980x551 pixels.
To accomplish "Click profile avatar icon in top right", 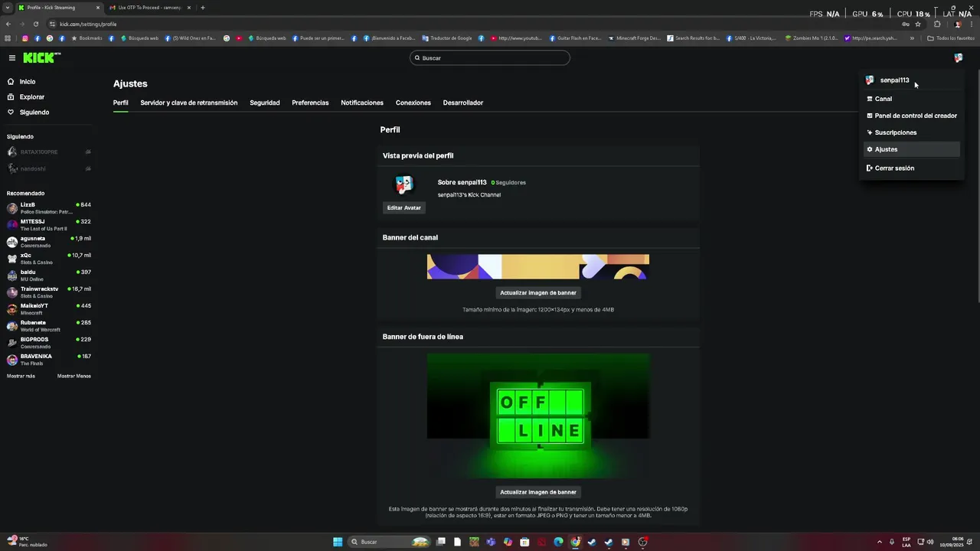I will coord(958,58).
